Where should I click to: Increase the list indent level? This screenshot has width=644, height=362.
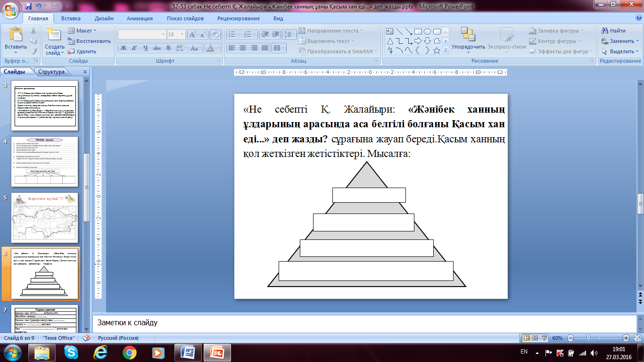click(275, 34)
